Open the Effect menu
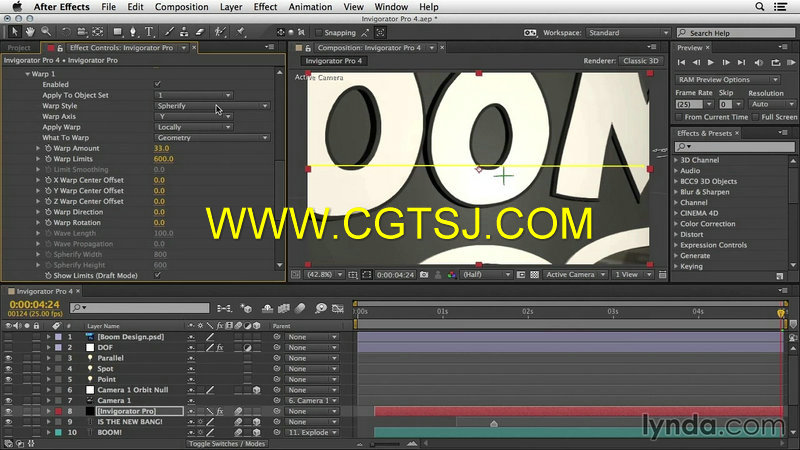The width and height of the screenshot is (800, 450). 265,7
